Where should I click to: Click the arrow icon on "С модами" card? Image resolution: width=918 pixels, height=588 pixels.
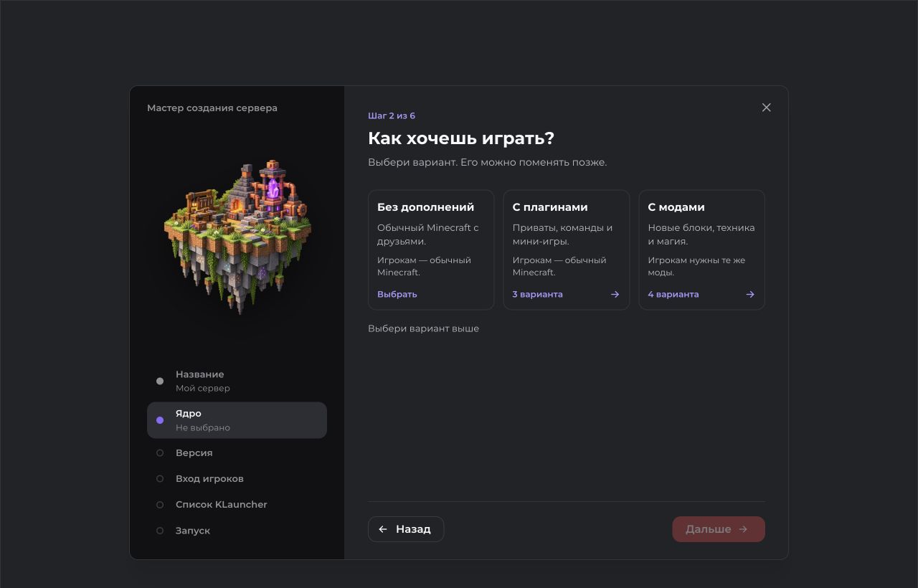[x=750, y=294]
